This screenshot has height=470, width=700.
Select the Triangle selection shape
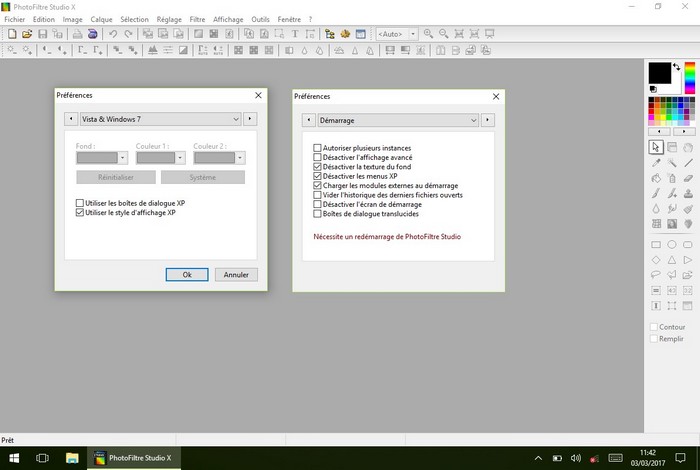point(672,260)
